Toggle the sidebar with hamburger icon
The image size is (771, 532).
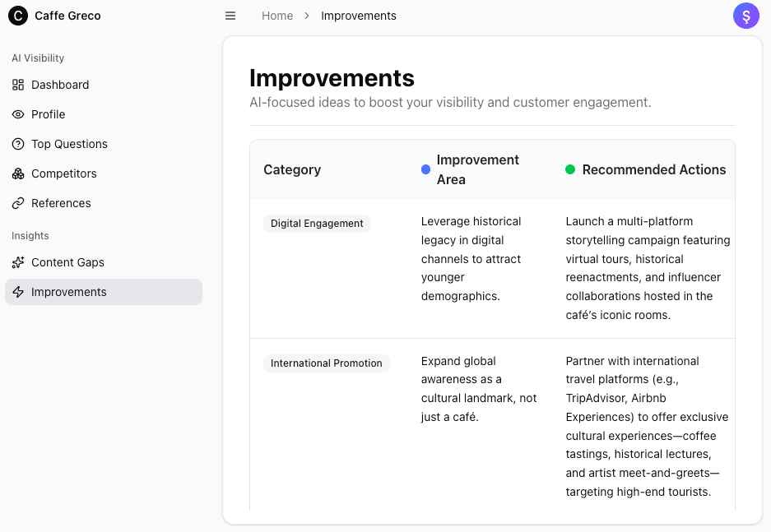tap(230, 16)
